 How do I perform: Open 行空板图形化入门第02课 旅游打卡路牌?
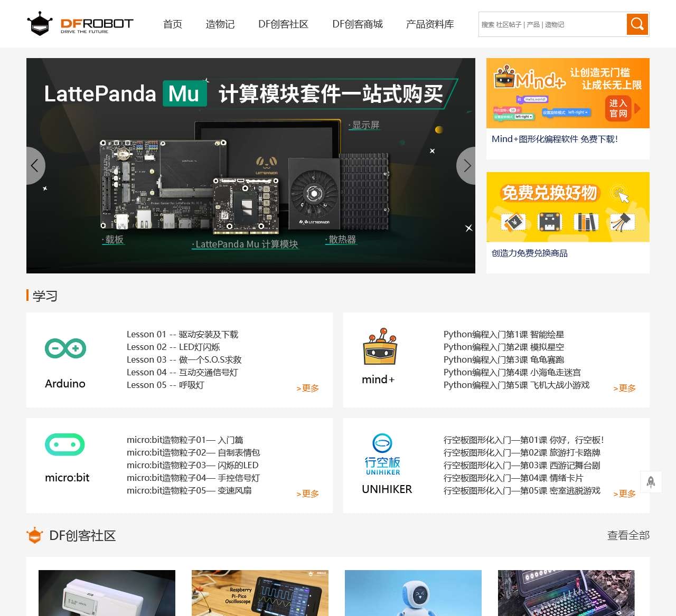522,452
